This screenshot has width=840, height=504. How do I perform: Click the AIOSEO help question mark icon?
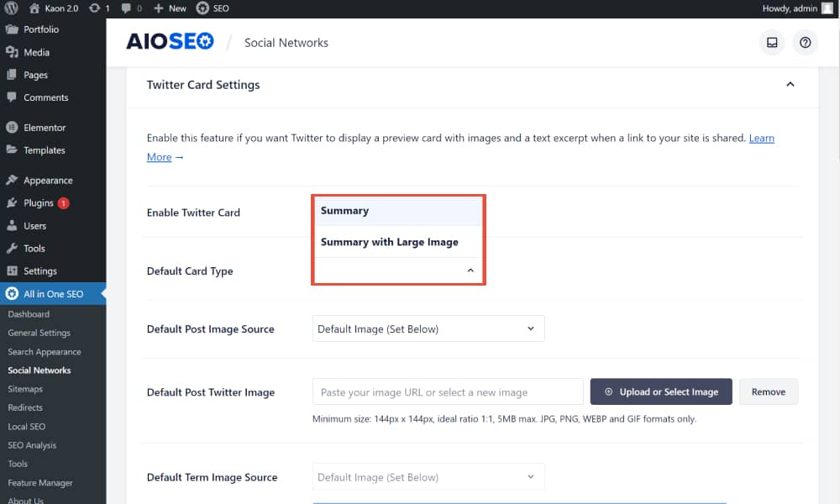click(x=806, y=43)
